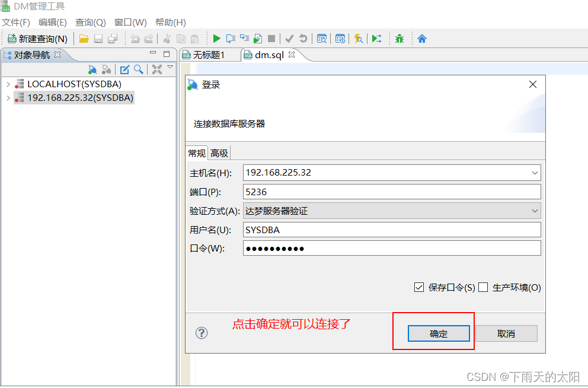
Task: Click the new connection icon in 对象导航 toolbar
Action: point(92,69)
